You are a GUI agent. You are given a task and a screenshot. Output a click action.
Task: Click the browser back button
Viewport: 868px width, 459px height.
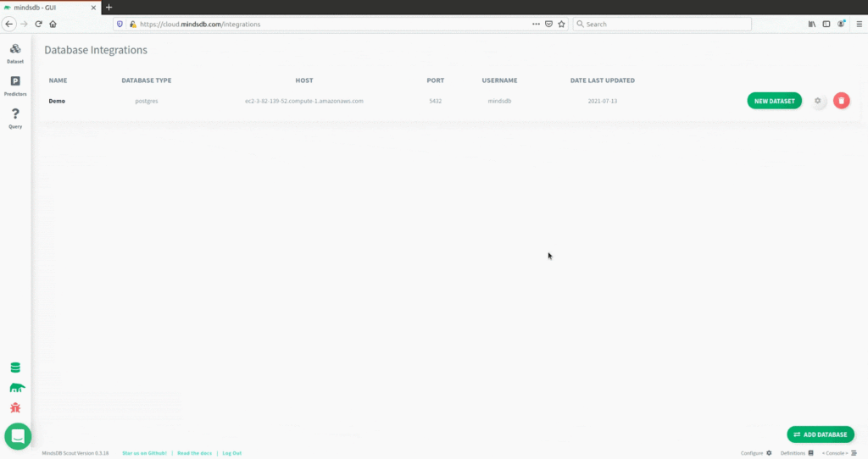(x=8, y=24)
